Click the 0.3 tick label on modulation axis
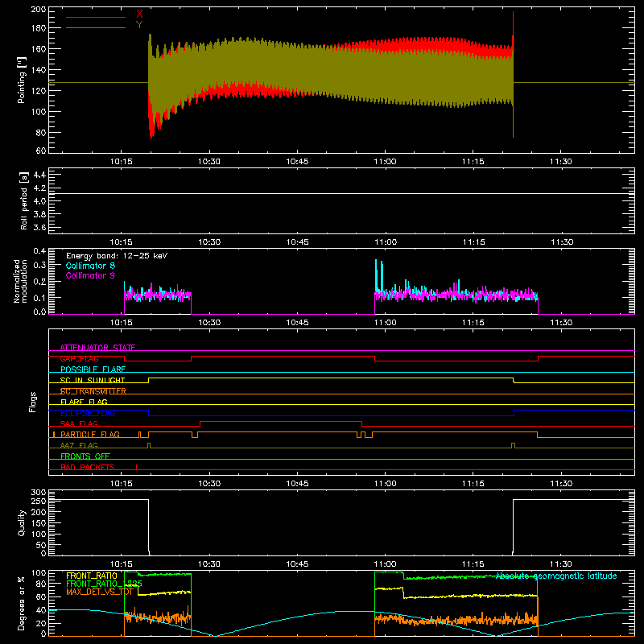This screenshot has height=644, width=644. (39, 265)
